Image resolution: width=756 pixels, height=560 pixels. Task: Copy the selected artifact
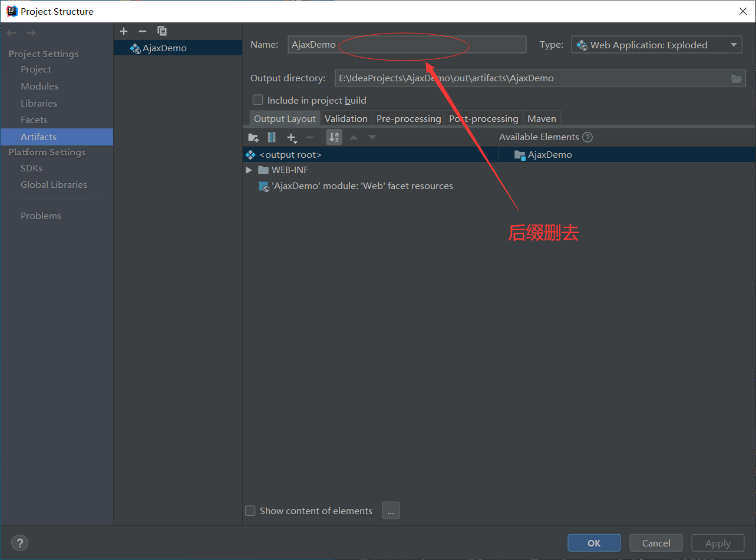pyautogui.click(x=162, y=31)
